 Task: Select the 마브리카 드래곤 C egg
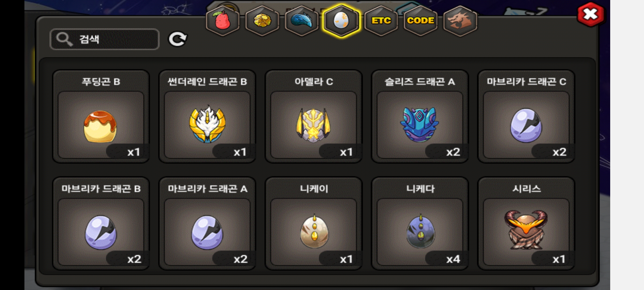[x=526, y=117]
